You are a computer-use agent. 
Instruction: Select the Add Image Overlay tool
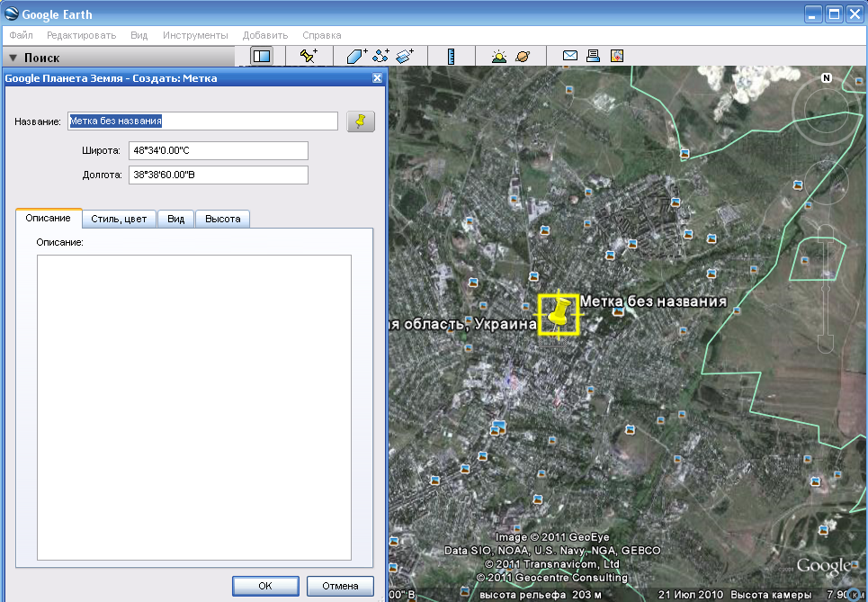coord(405,56)
